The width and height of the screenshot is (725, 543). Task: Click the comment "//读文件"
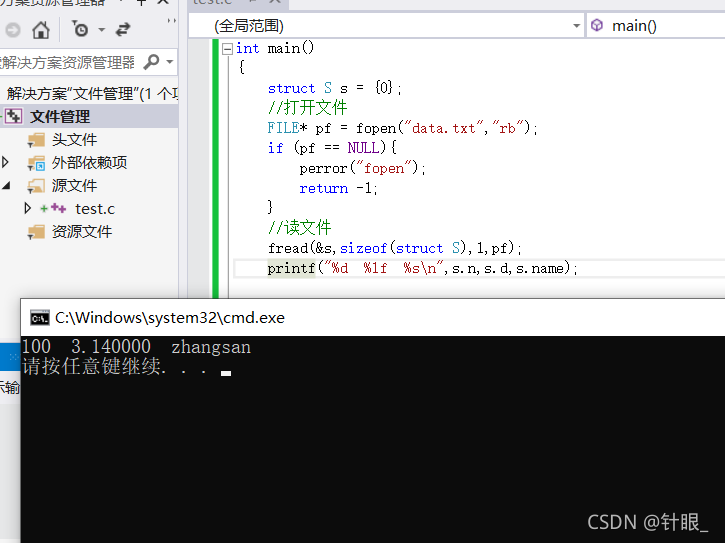pyautogui.click(x=300, y=228)
